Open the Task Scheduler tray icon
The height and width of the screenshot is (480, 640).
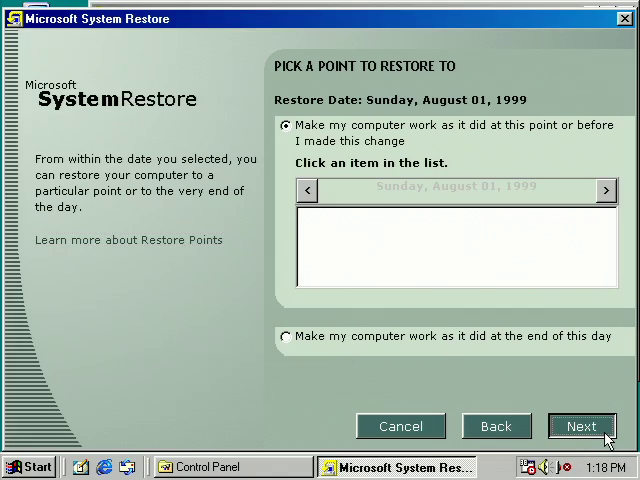(527, 467)
